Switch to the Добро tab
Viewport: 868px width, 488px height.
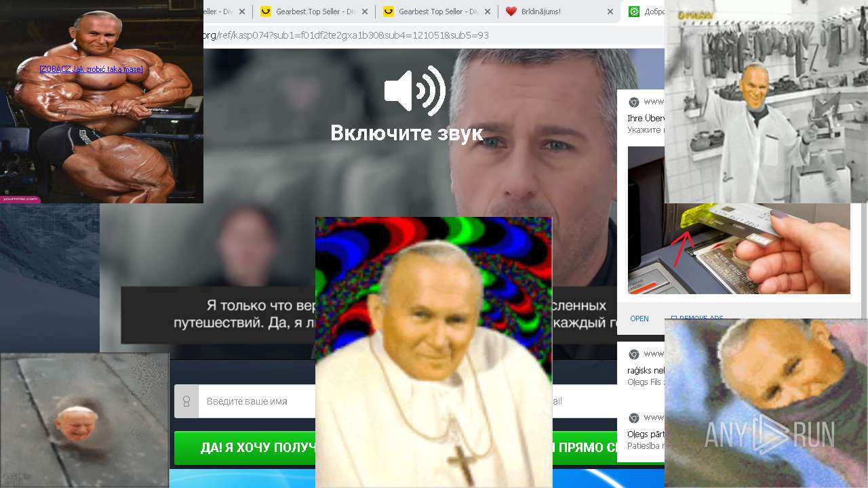tap(643, 12)
